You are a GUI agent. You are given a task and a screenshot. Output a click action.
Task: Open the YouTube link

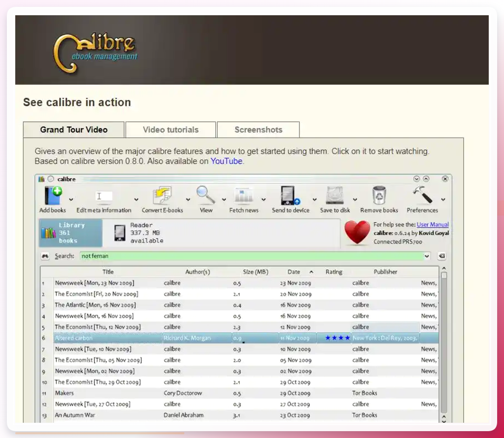226,161
